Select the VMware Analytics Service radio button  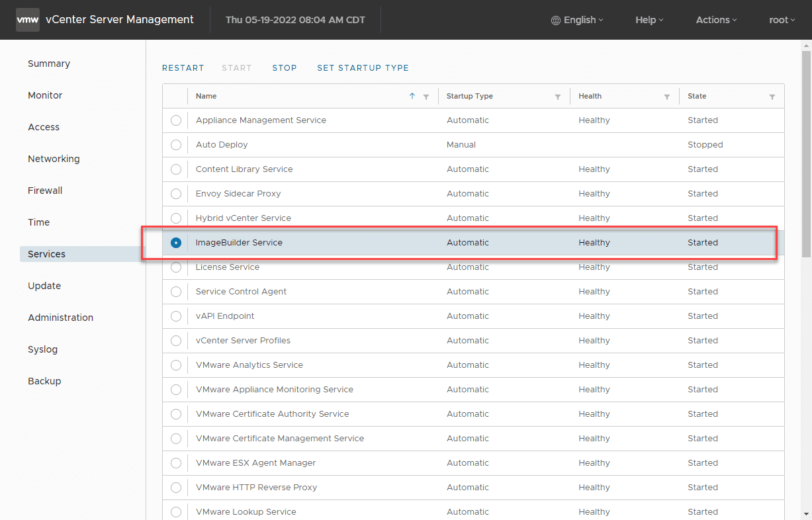coord(176,365)
